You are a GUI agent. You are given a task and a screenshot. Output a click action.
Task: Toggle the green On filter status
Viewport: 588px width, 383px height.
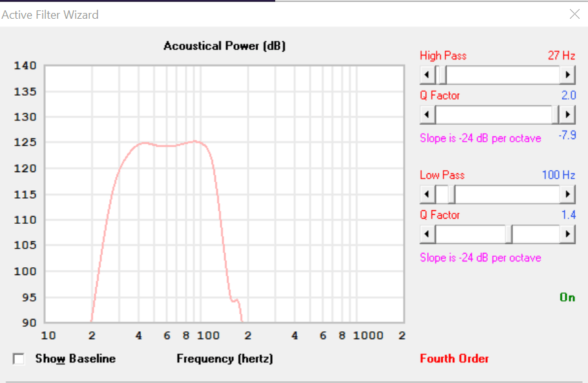click(567, 298)
